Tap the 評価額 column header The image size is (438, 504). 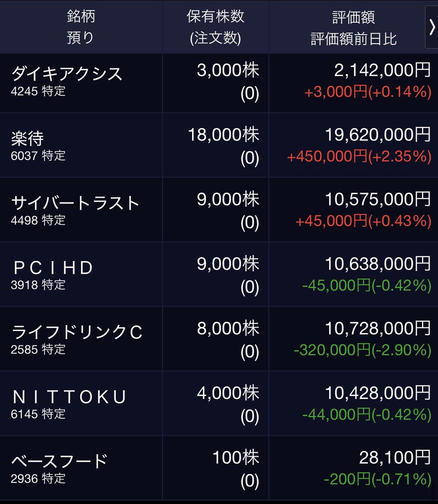(x=354, y=18)
